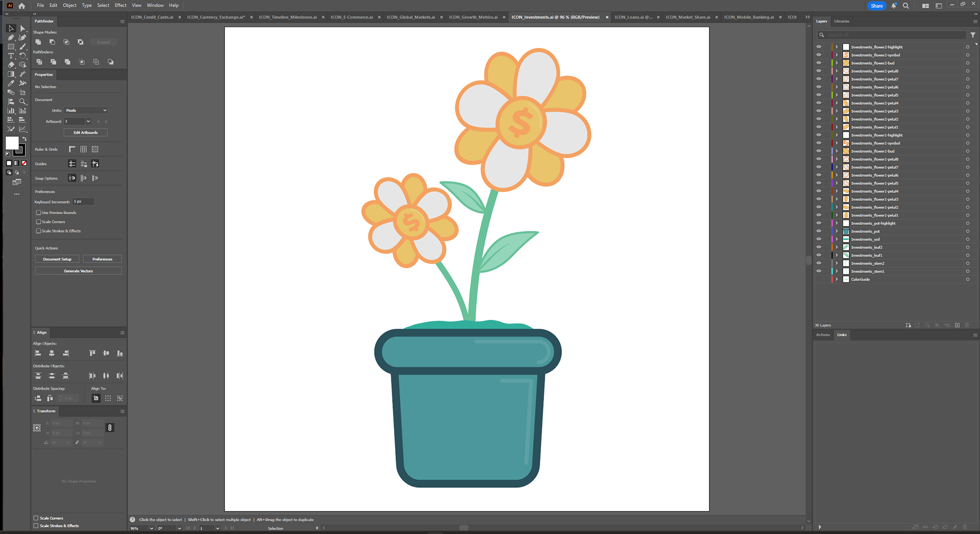Click the white Fill color swatch
The width and height of the screenshot is (980, 534).
point(11,142)
